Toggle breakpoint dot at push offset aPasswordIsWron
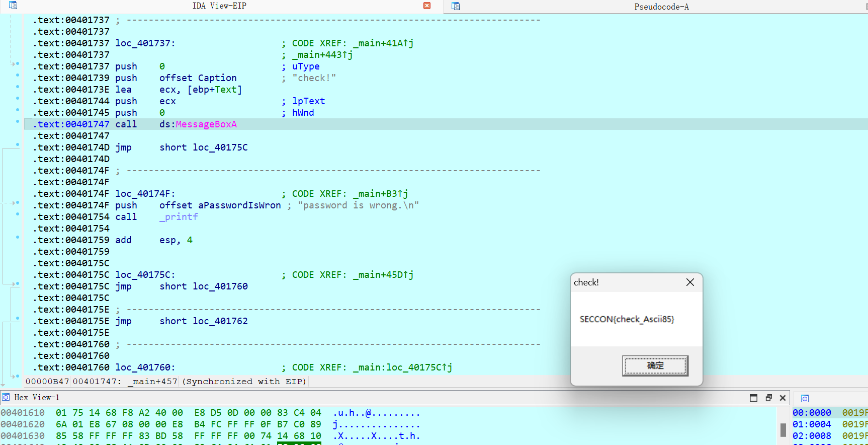 click(x=17, y=202)
